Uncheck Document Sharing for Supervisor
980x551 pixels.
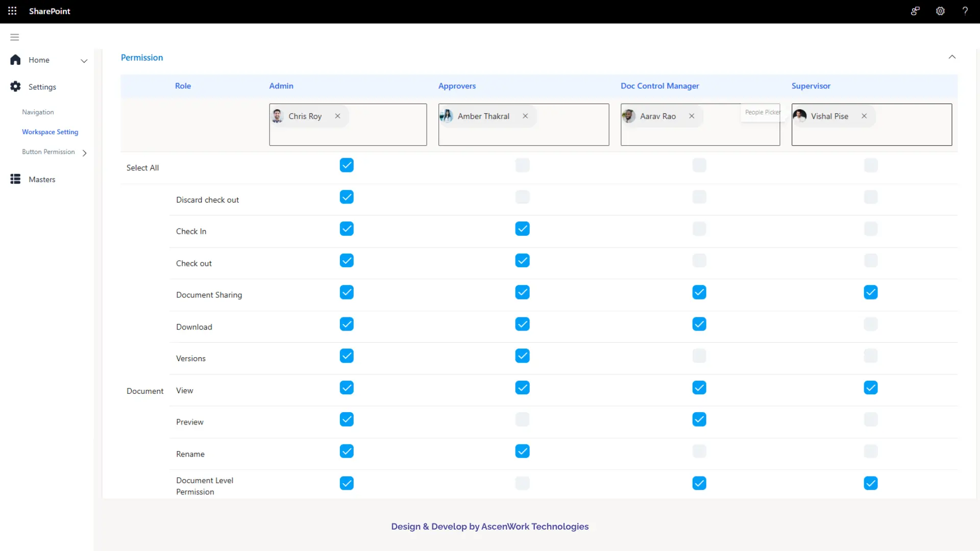[x=871, y=292]
